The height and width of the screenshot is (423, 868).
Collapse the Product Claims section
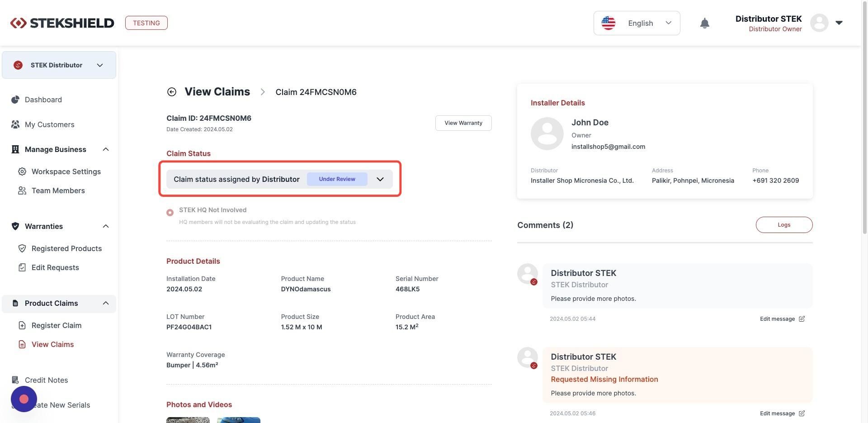[x=106, y=303]
